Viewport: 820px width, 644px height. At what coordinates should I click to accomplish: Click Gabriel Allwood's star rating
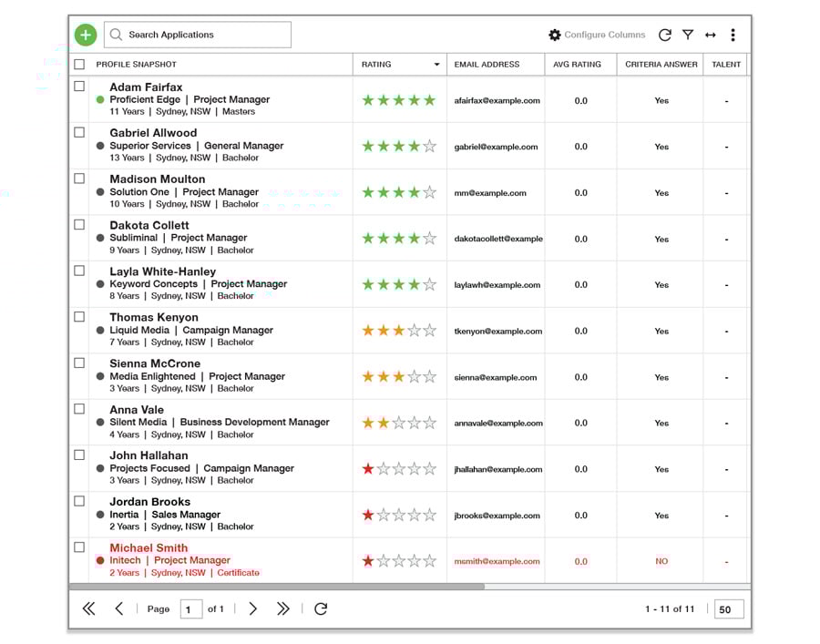pyautogui.click(x=399, y=147)
